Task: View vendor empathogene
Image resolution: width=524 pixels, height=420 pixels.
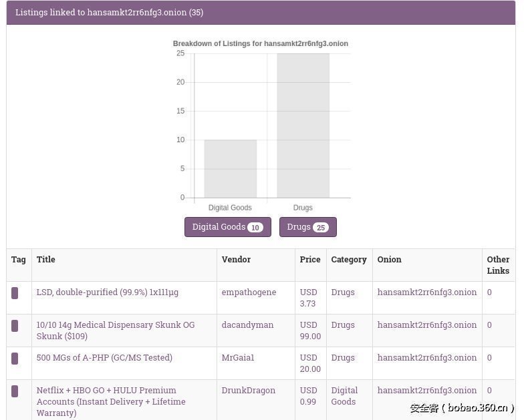Action: (x=249, y=292)
